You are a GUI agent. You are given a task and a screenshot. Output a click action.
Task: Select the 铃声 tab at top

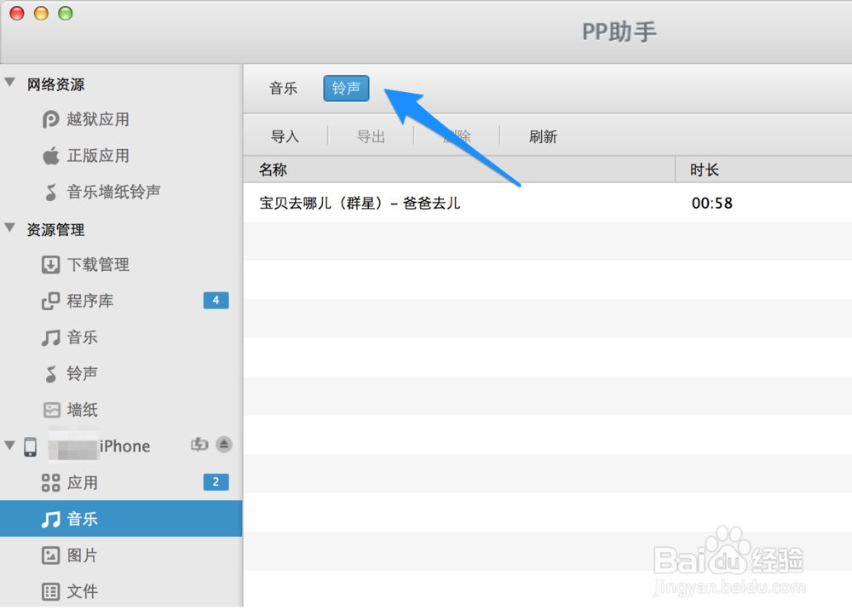coord(346,88)
